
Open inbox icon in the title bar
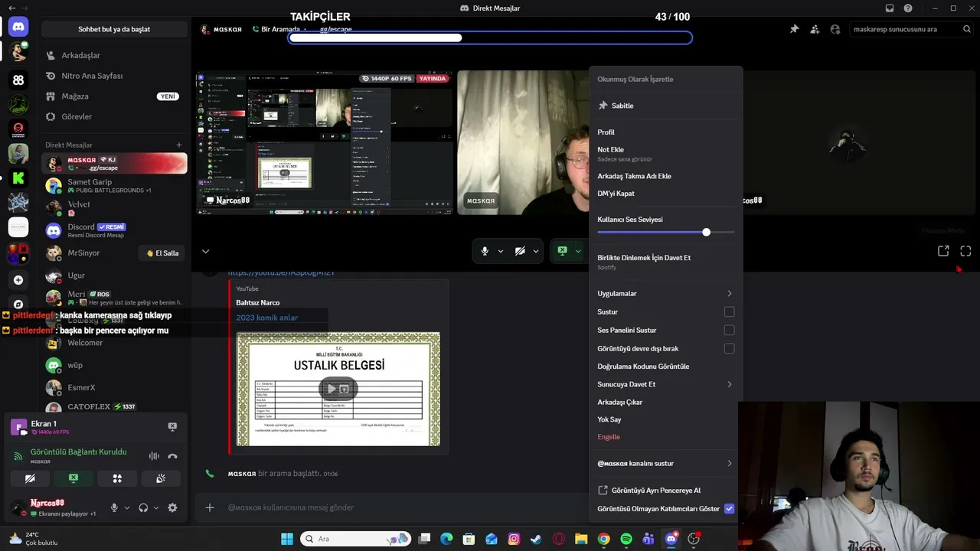pos(889,8)
